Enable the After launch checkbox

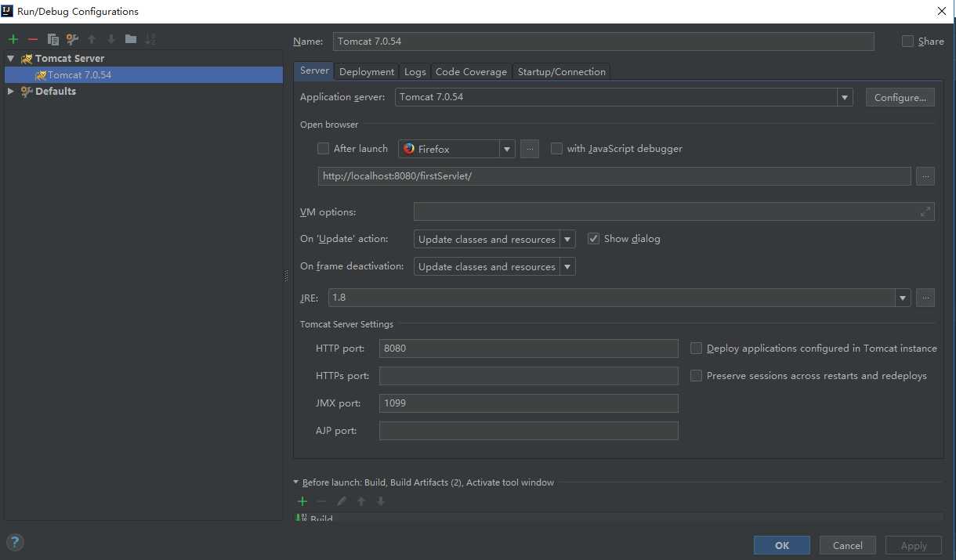323,149
